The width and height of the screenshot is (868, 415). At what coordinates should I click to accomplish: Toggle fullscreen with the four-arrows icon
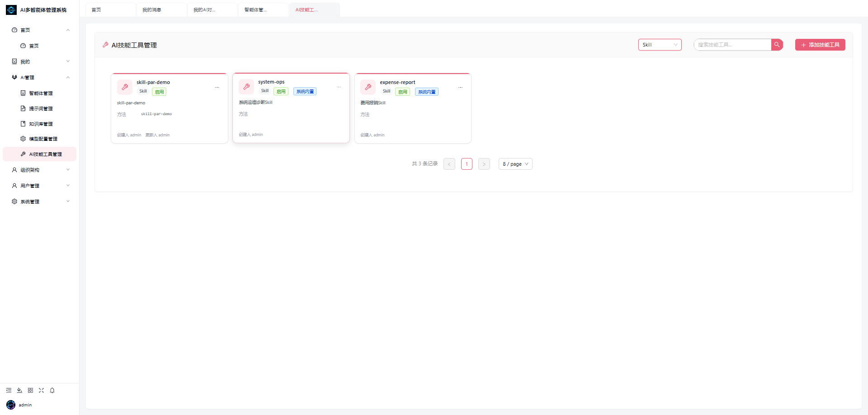click(x=41, y=390)
